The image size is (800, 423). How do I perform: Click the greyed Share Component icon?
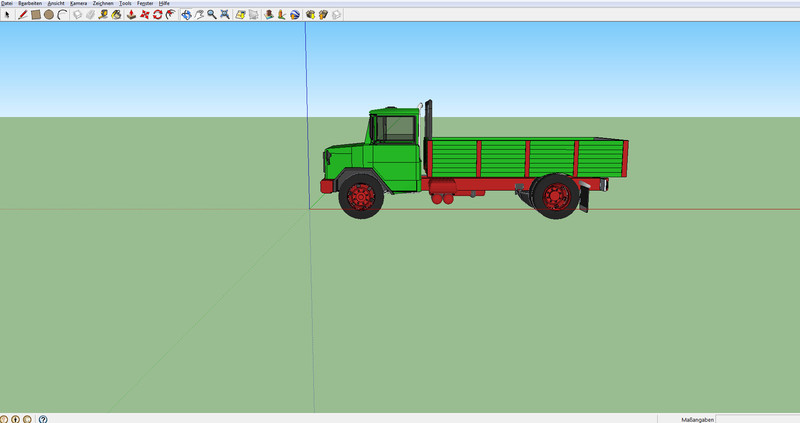pyautogui.click(x=337, y=15)
